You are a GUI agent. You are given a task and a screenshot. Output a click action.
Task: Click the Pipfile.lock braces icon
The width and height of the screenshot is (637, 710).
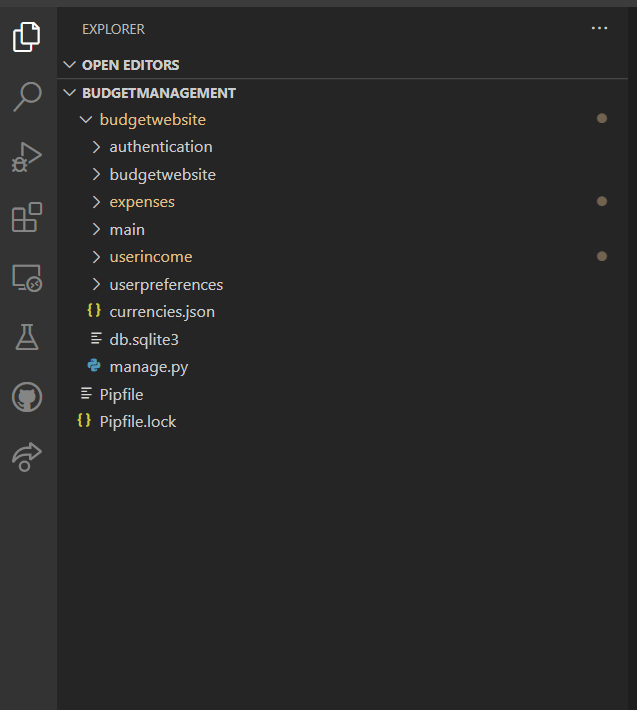click(84, 420)
